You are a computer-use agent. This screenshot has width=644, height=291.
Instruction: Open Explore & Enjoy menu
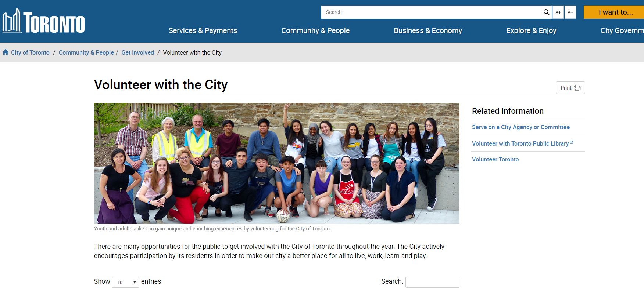click(531, 30)
